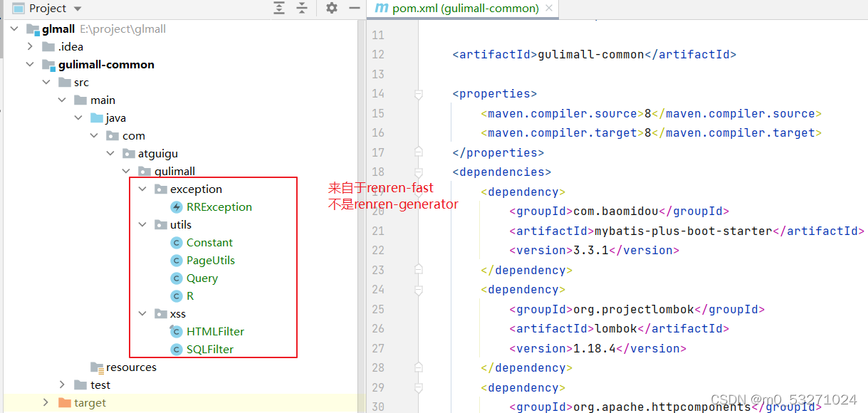Collapse the xss package
This screenshot has width=868, height=413.
pyautogui.click(x=142, y=314)
